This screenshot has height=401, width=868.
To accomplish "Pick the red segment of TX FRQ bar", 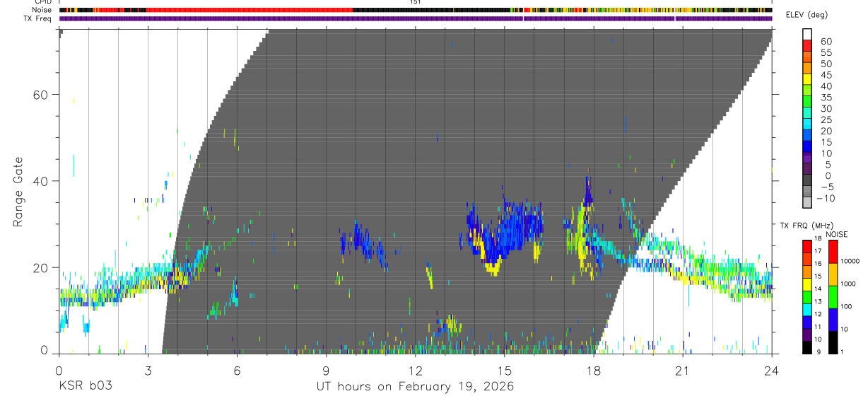I will [807, 246].
